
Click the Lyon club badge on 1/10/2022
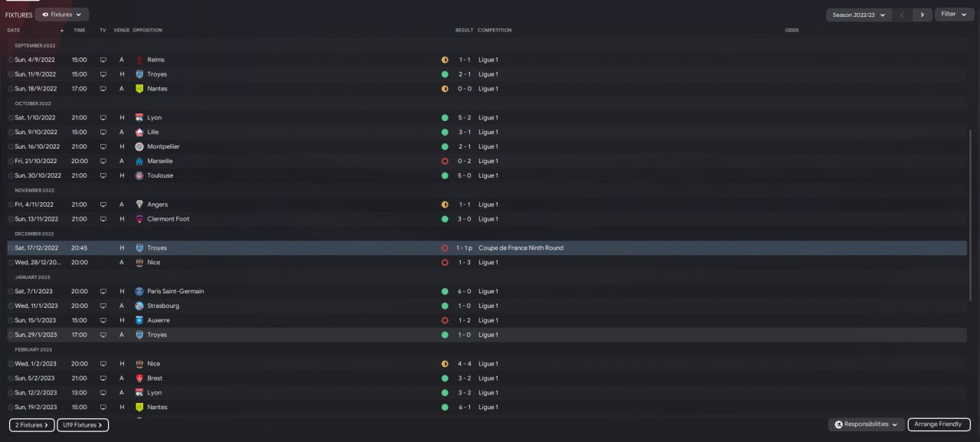tap(139, 118)
